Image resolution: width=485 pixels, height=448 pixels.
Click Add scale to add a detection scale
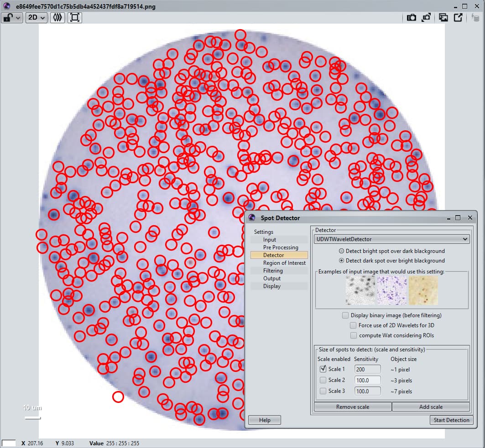coord(431,407)
